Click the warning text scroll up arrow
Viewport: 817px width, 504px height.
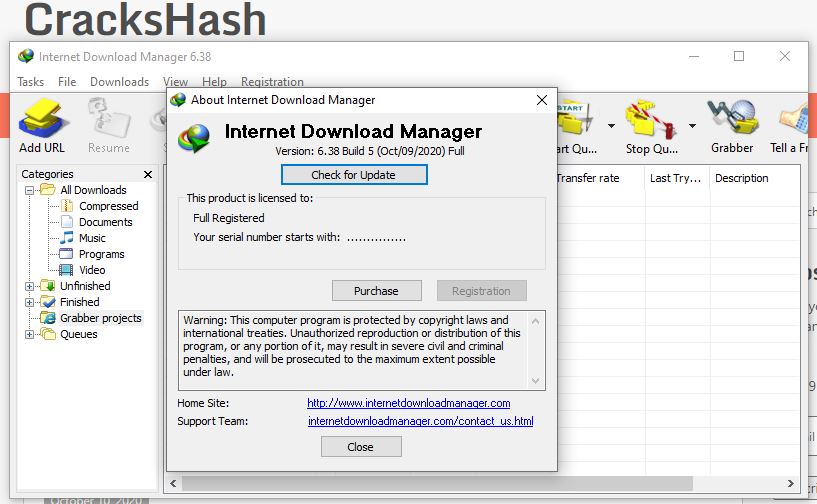click(x=536, y=321)
